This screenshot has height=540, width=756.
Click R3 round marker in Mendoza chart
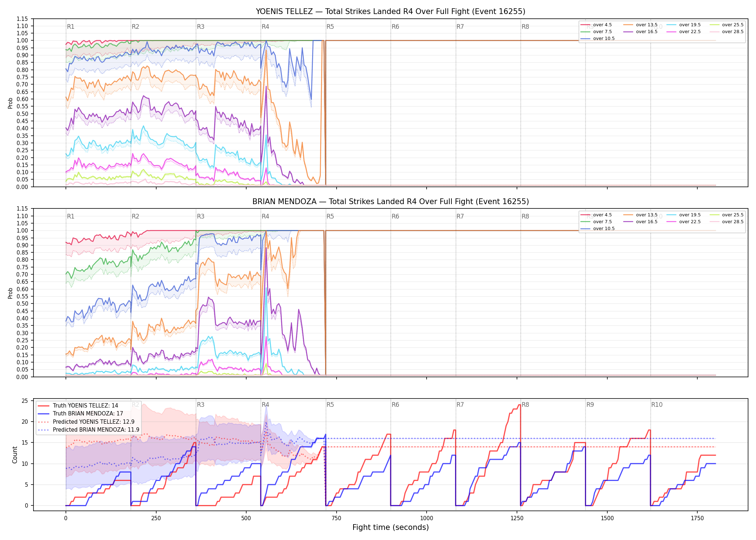(201, 216)
